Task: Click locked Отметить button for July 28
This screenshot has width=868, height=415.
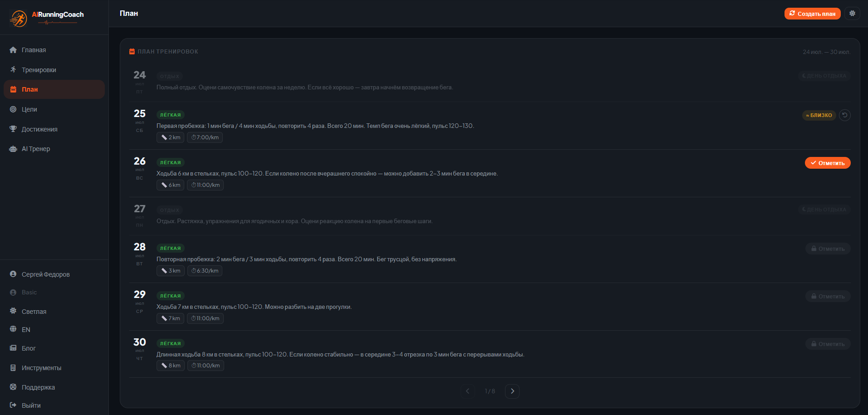Action: click(828, 249)
